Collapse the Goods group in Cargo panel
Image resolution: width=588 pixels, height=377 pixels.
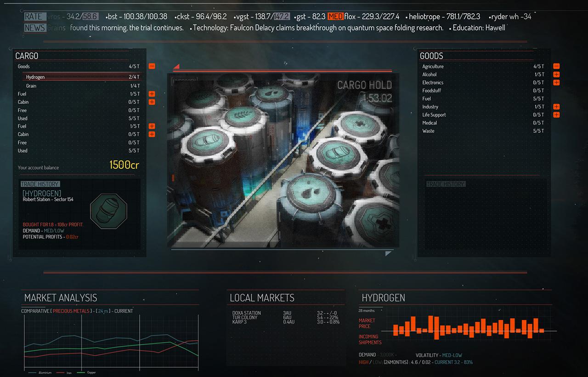[152, 66]
